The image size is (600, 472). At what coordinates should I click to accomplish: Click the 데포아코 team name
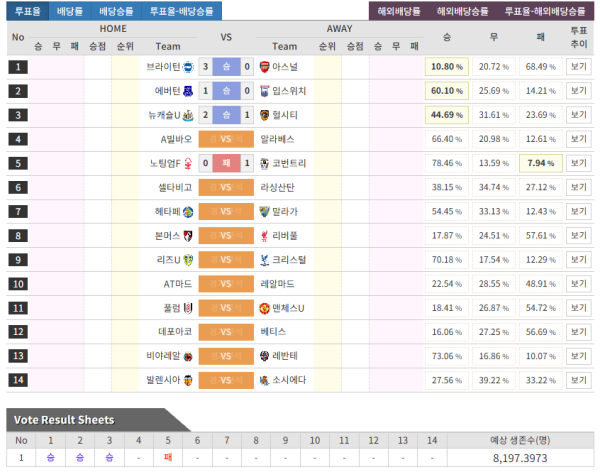click(x=175, y=332)
